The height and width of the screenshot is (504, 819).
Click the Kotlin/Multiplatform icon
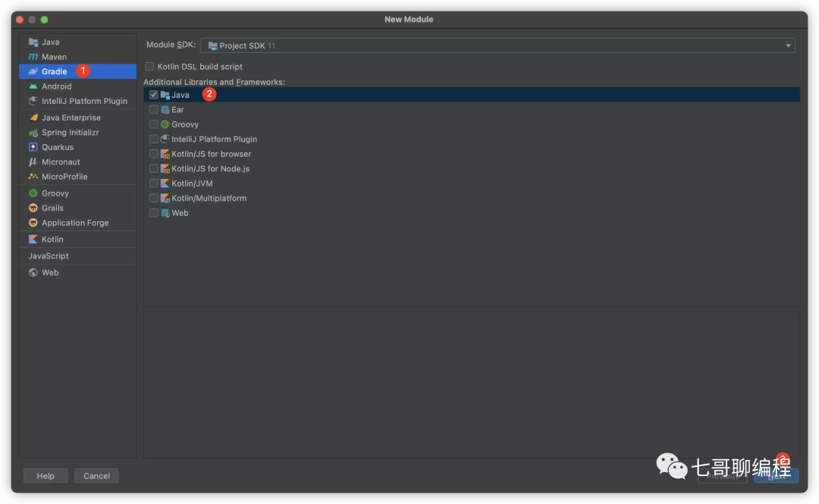[165, 198]
